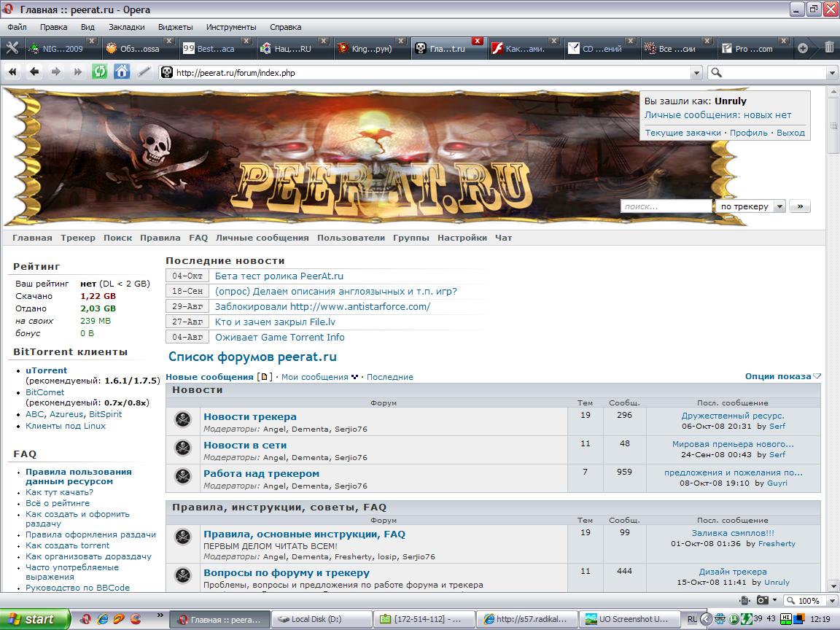Open the zoom 100% dropdown
840x630 pixels.
point(832,601)
